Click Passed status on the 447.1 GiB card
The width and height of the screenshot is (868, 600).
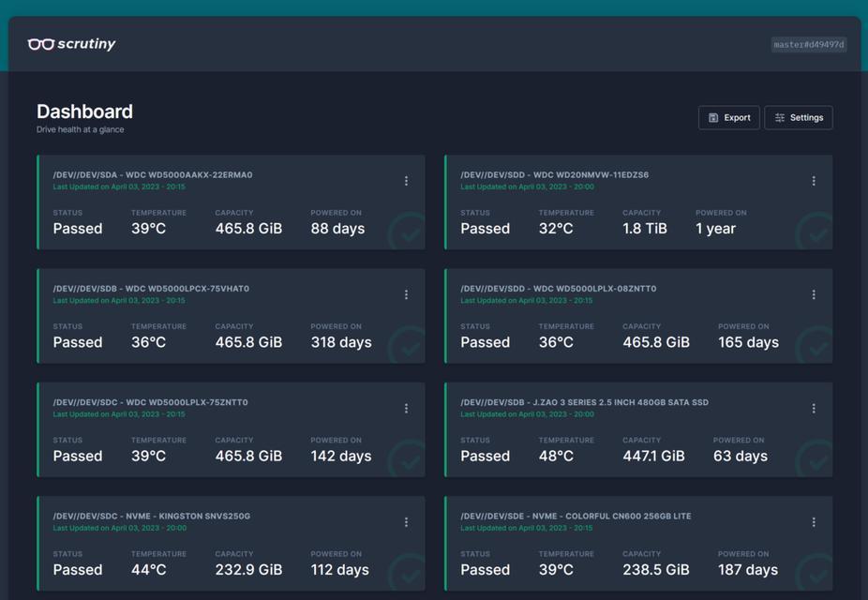pos(485,456)
